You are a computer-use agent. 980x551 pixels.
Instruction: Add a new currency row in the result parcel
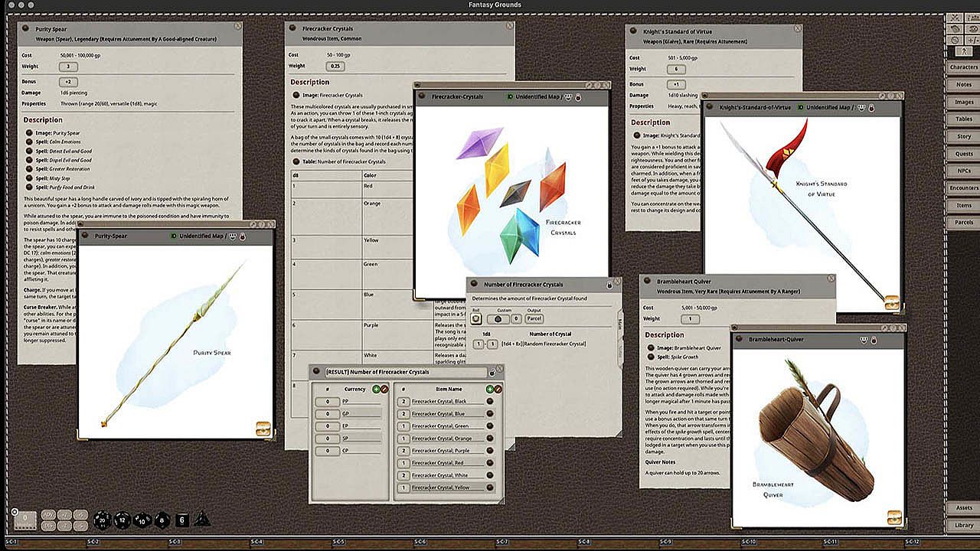tap(376, 389)
